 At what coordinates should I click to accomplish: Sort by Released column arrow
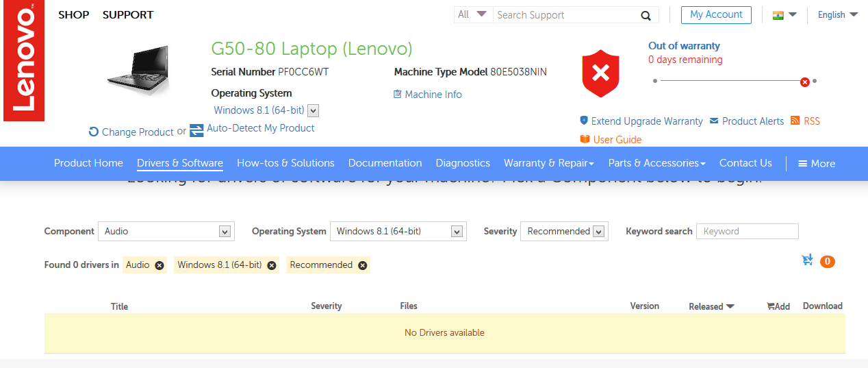tap(730, 306)
